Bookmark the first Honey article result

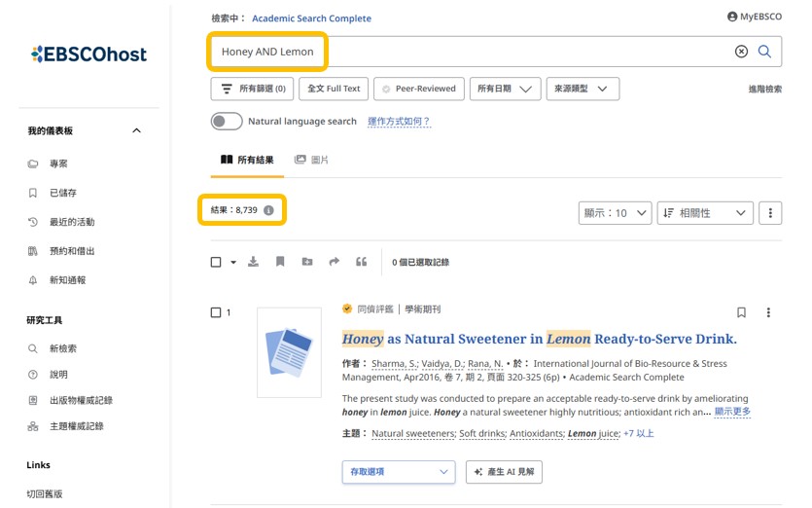(741, 312)
